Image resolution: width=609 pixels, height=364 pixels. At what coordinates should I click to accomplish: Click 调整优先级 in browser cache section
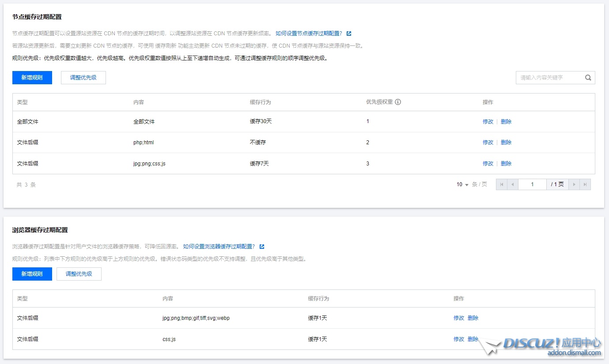[79, 274]
